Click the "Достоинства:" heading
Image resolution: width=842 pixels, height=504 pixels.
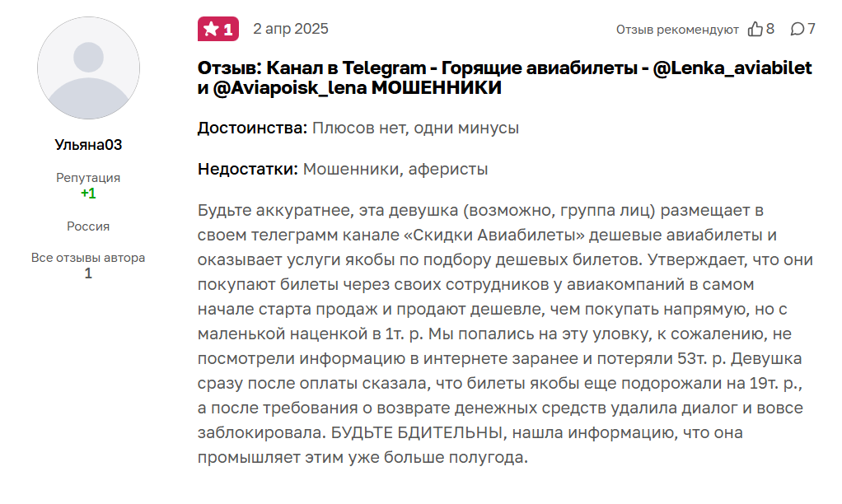click(x=253, y=128)
